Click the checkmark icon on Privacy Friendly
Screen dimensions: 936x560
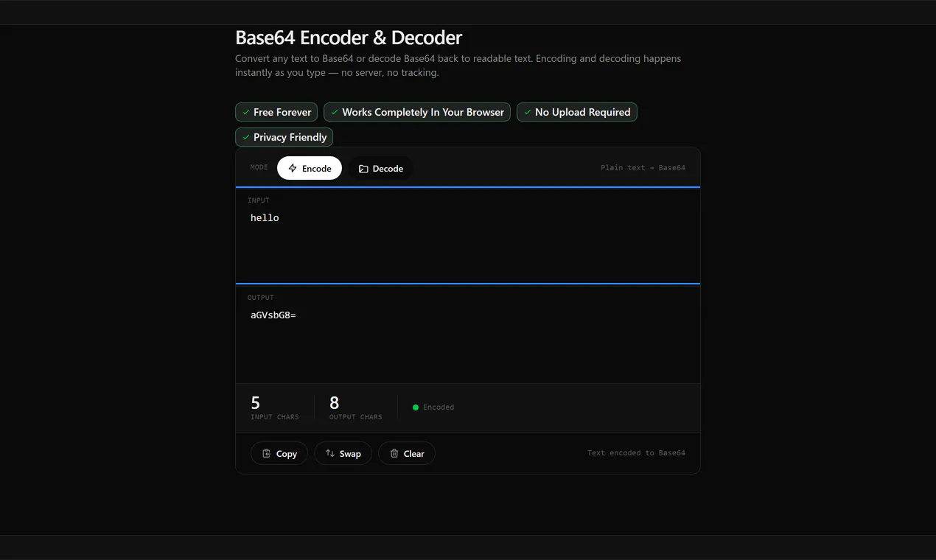point(246,137)
